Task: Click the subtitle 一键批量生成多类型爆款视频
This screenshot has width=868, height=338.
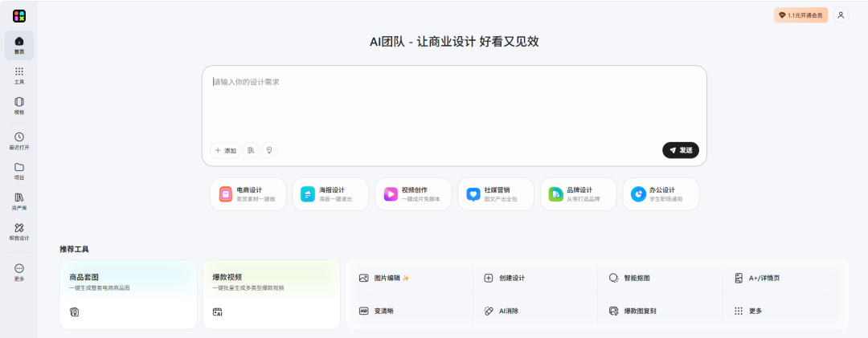Action: 248,288
